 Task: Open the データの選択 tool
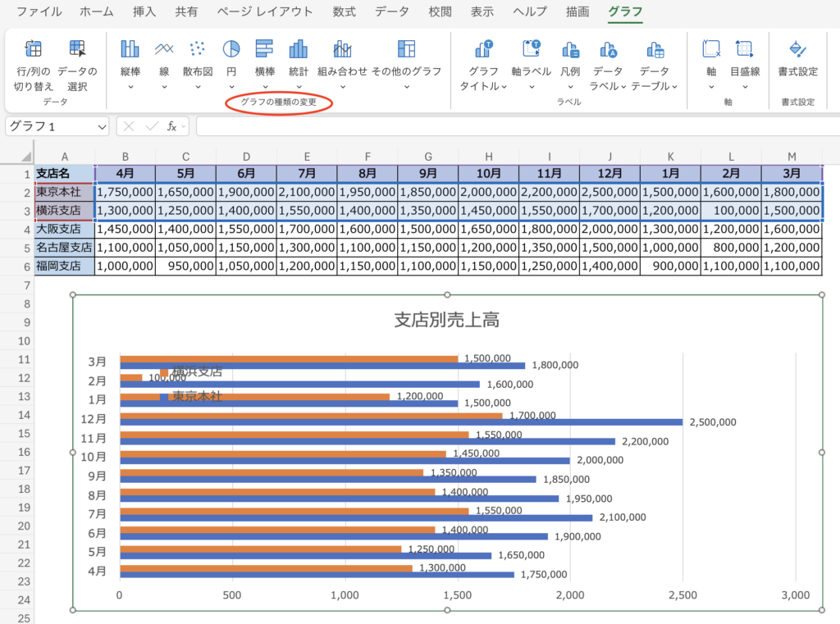click(x=77, y=49)
